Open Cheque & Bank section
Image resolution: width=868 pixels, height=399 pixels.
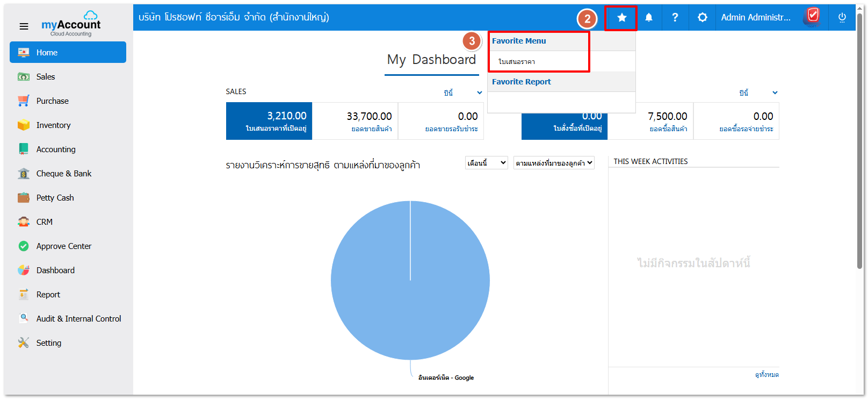[x=63, y=174]
